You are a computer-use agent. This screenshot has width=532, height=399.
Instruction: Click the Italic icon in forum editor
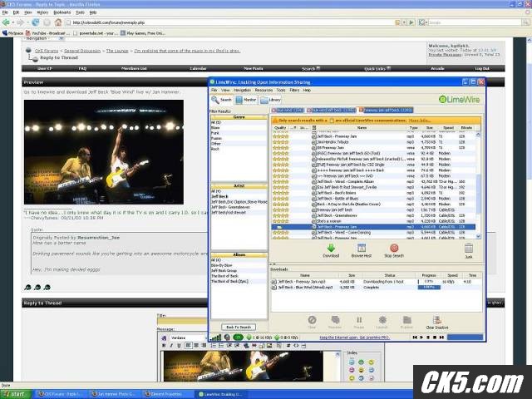click(x=171, y=346)
